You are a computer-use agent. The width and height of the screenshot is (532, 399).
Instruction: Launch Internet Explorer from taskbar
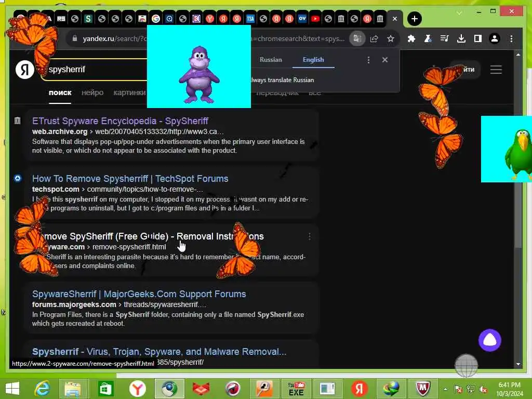[42, 389]
